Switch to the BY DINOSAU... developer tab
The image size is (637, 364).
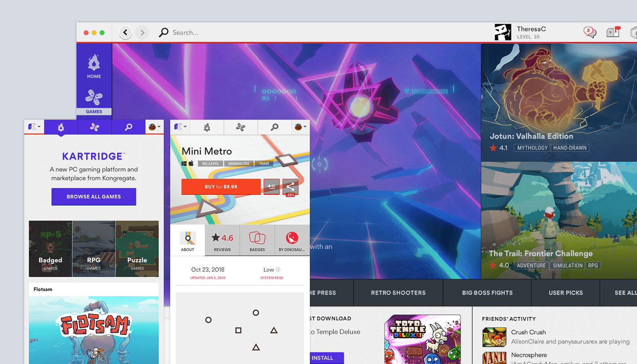[292, 240]
